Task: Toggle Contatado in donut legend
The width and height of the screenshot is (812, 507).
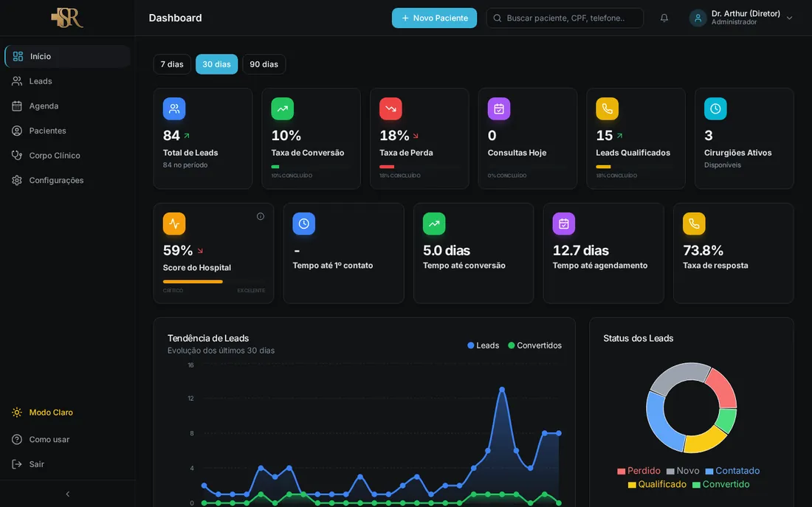Action: pos(732,471)
